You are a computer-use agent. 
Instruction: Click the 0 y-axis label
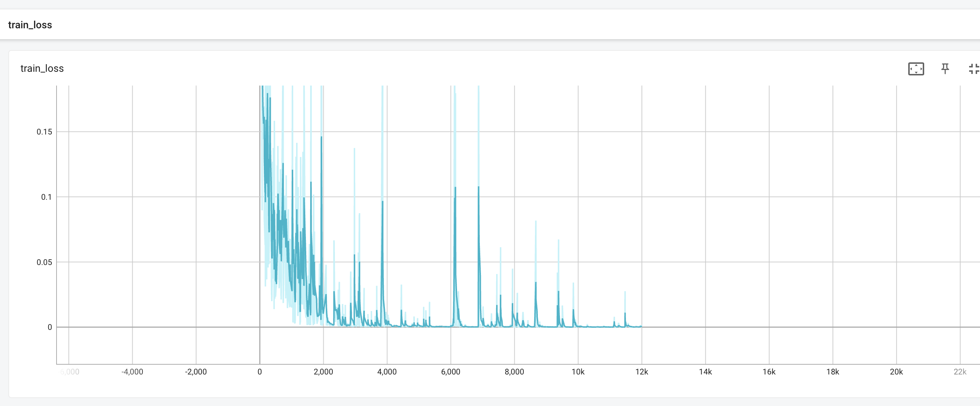pyautogui.click(x=50, y=327)
